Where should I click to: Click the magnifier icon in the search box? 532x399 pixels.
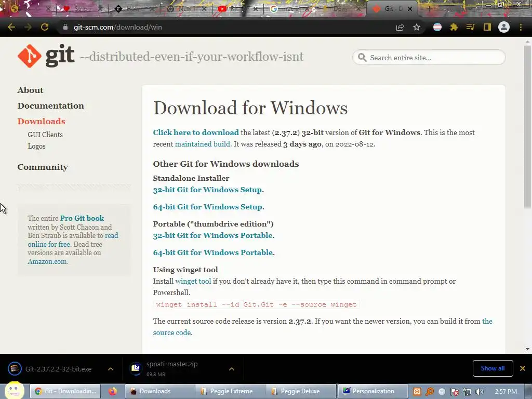coord(362,57)
